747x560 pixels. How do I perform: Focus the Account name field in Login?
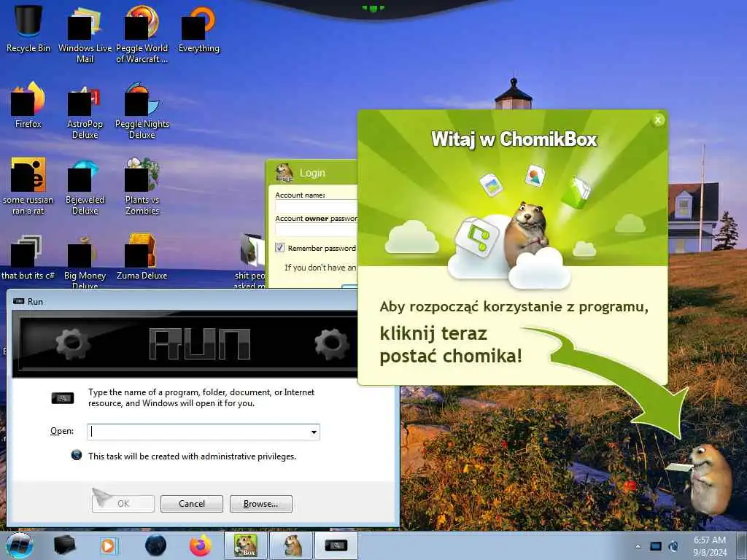317,206
